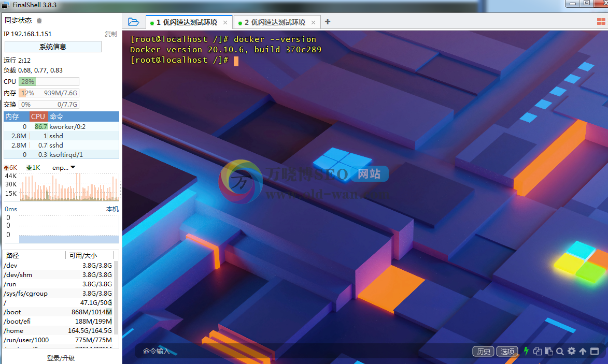Screen dimensions: 608x364
Task: Click the docker --version command line
Action: (x=223, y=39)
